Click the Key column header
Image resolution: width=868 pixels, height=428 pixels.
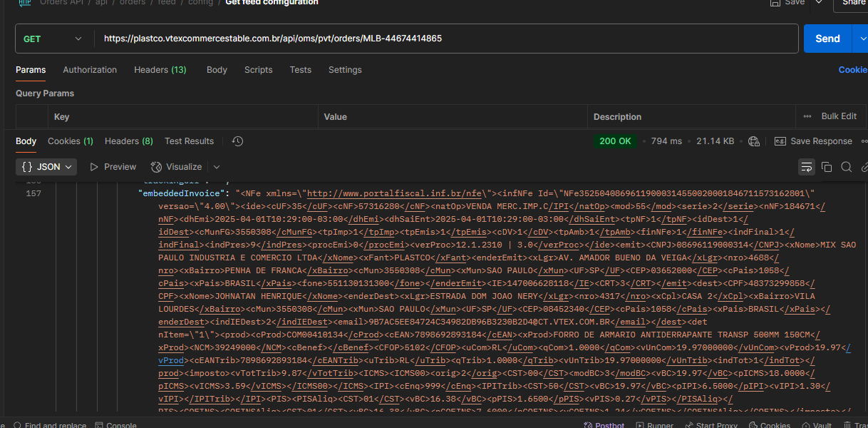62,117
